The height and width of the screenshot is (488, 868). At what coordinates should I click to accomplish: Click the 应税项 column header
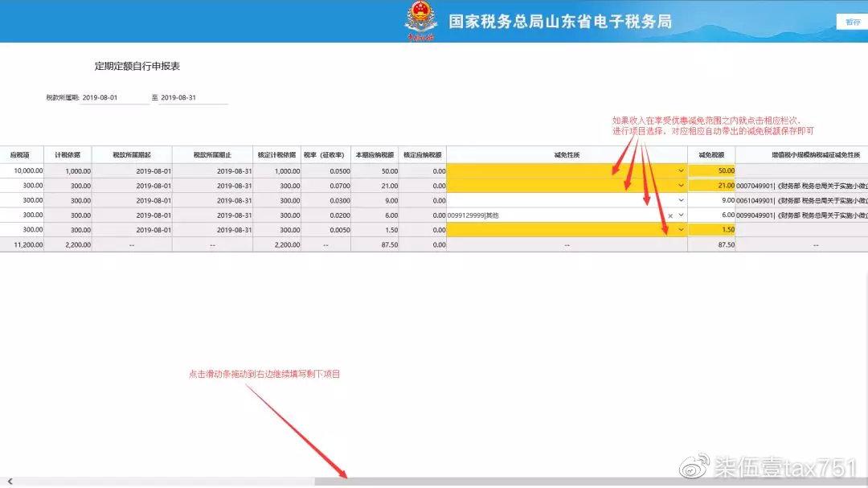(20, 155)
